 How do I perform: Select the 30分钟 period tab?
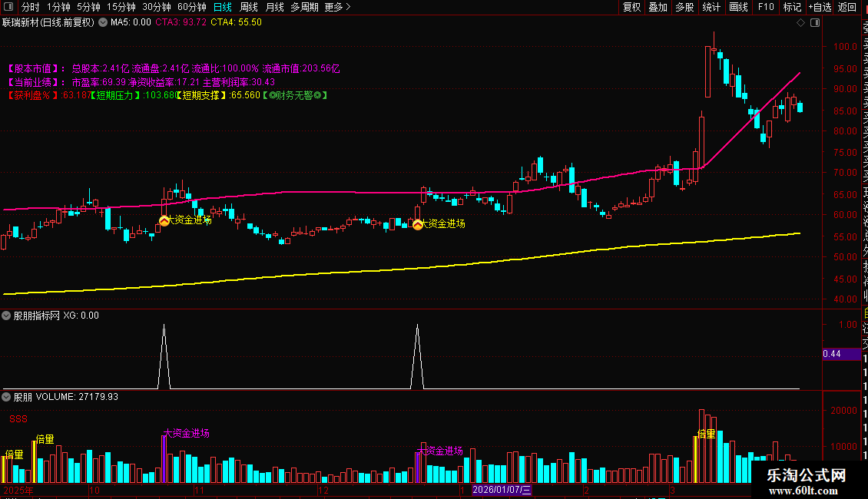[157, 7]
